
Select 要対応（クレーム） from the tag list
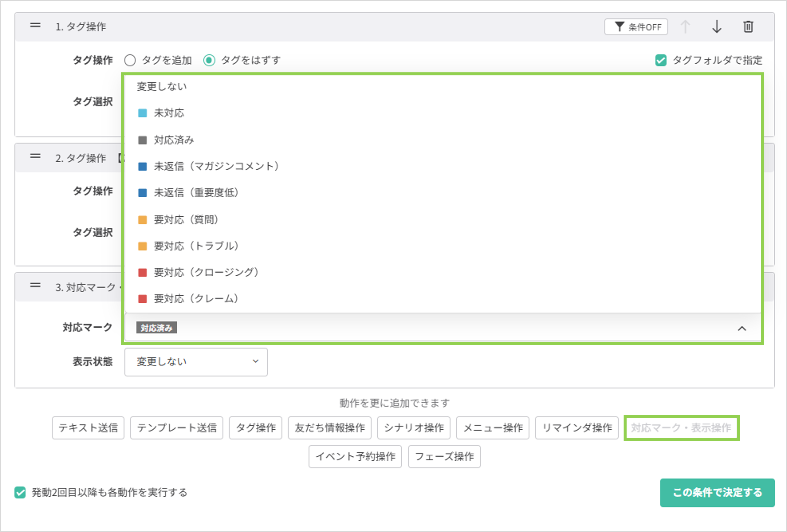(196, 298)
